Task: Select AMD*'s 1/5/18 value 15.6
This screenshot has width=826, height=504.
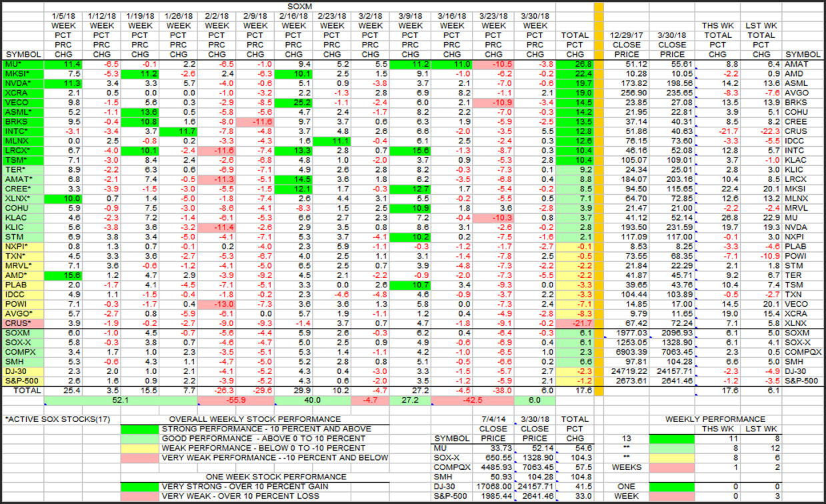Action: (65, 275)
